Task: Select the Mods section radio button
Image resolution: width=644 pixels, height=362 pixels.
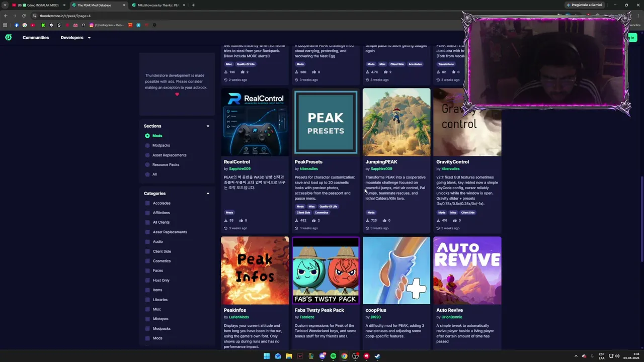Action: click(147, 136)
